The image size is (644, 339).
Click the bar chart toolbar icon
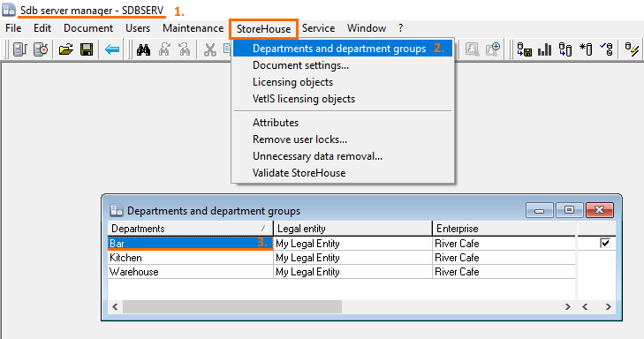pos(544,49)
